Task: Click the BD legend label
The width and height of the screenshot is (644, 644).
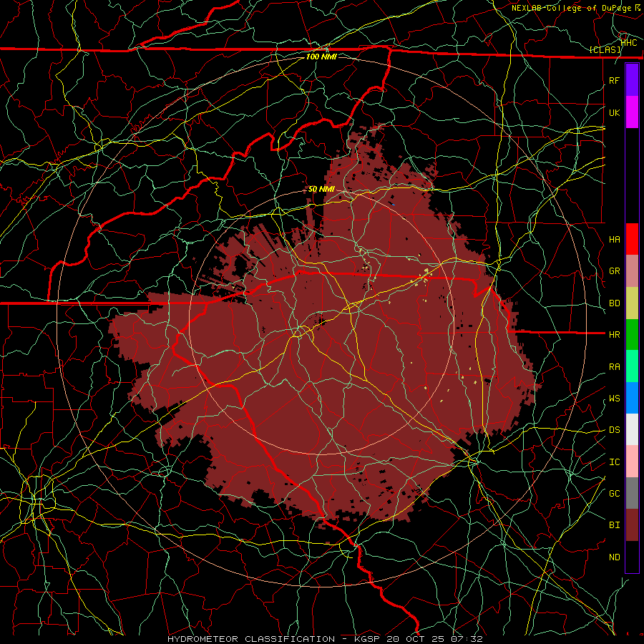Action: point(615,303)
